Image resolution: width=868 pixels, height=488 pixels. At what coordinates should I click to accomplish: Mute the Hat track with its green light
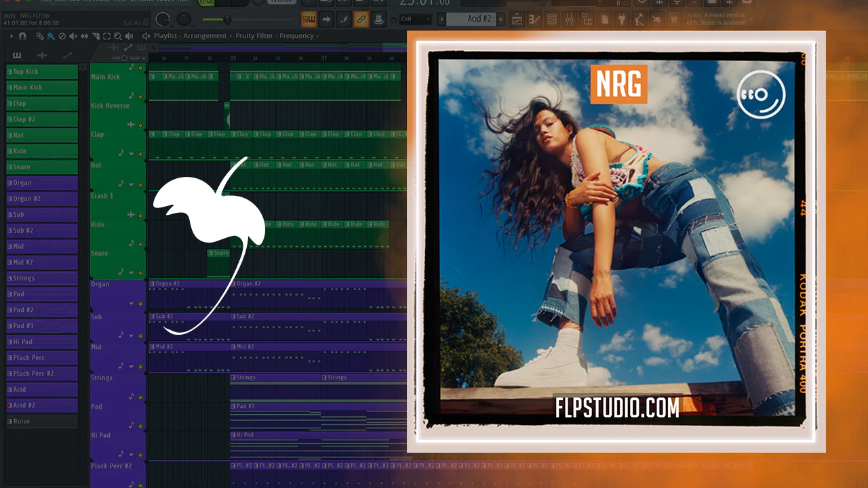coord(140,184)
